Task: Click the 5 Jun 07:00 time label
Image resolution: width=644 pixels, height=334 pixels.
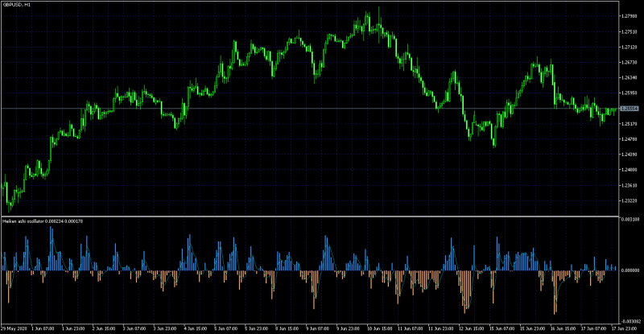Action: click(226, 328)
